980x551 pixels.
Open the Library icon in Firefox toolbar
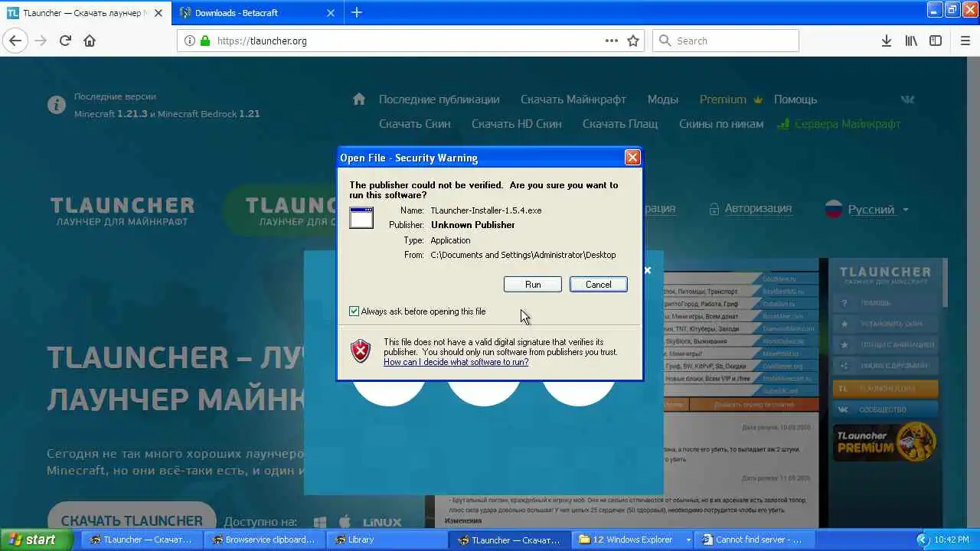click(911, 41)
